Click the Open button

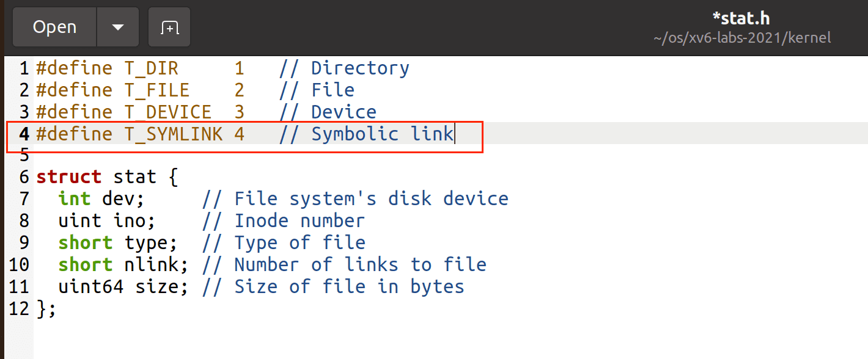point(54,27)
